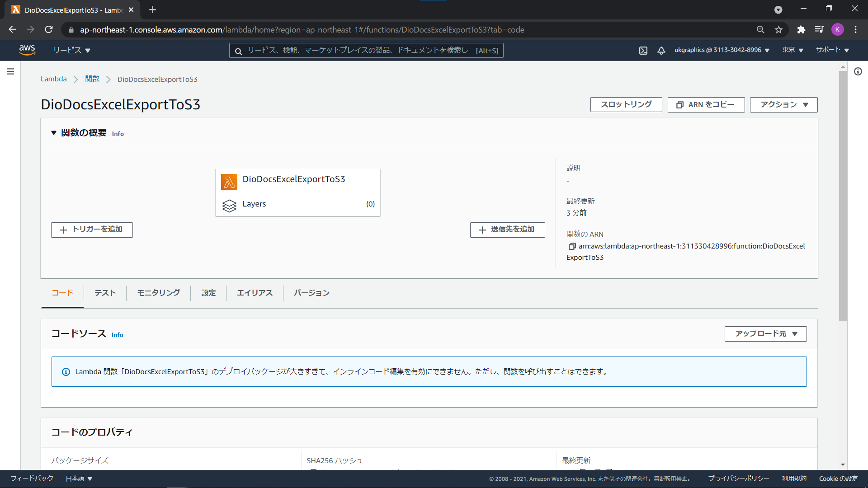Close the DioDocsExcelExportToS3 browser tab

[x=131, y=10]
